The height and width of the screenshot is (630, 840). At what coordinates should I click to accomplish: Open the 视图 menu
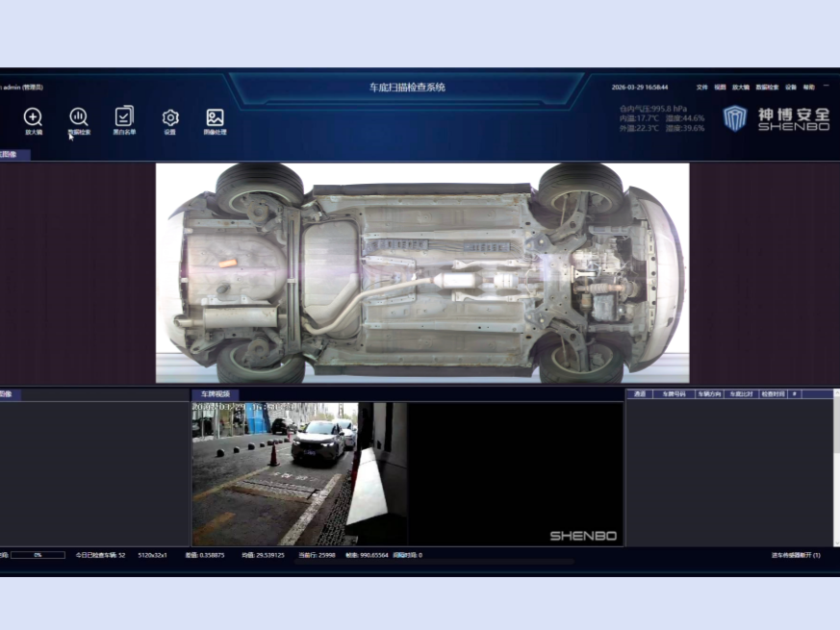(x=720, y=87)
